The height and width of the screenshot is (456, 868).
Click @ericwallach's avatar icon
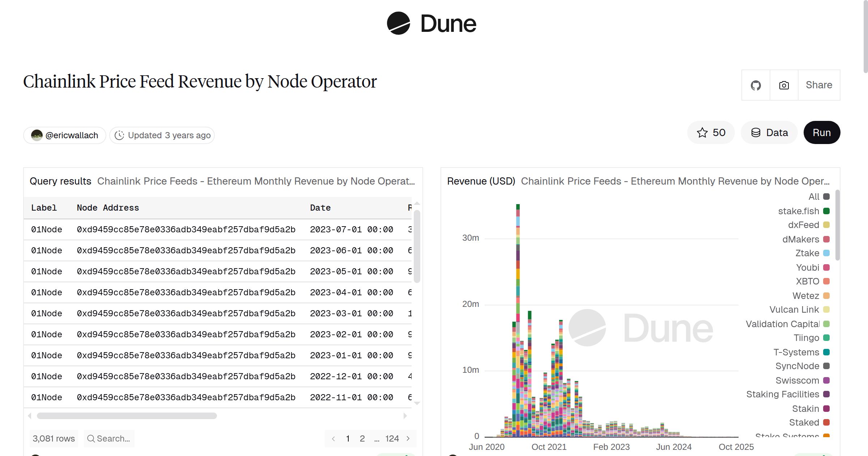point(37,135)
